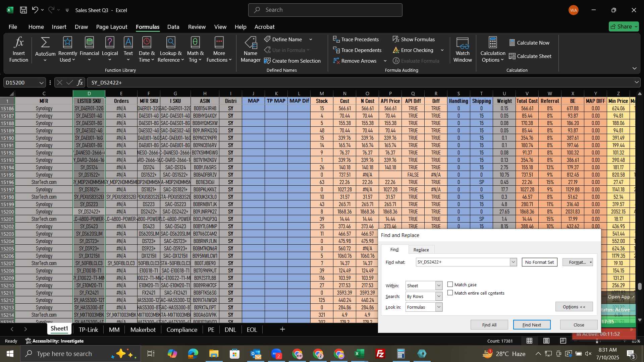644x362 pixels.
Task: Enable Match entire cell contents
Action: tap(450, 293)
